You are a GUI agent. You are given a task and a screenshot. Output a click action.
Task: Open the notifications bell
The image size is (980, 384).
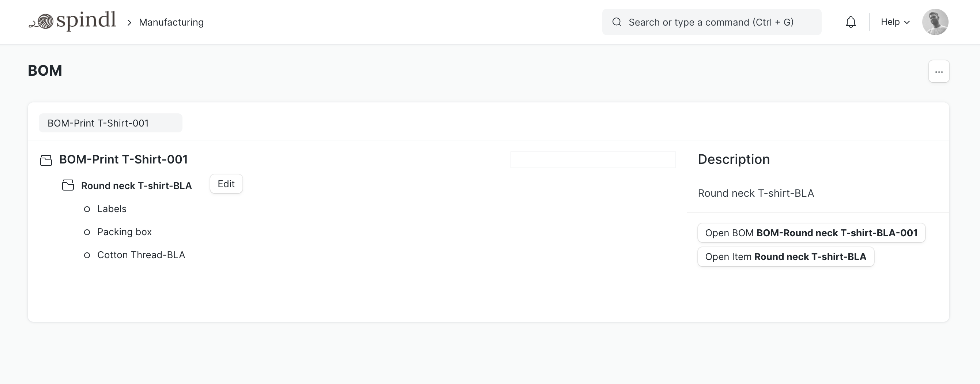[x=851, y=22]
